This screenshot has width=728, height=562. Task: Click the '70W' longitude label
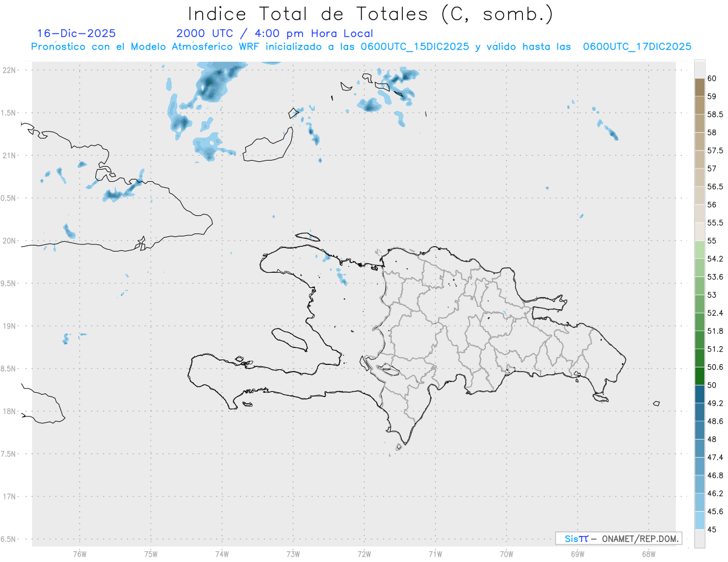[x=507, y=554]
